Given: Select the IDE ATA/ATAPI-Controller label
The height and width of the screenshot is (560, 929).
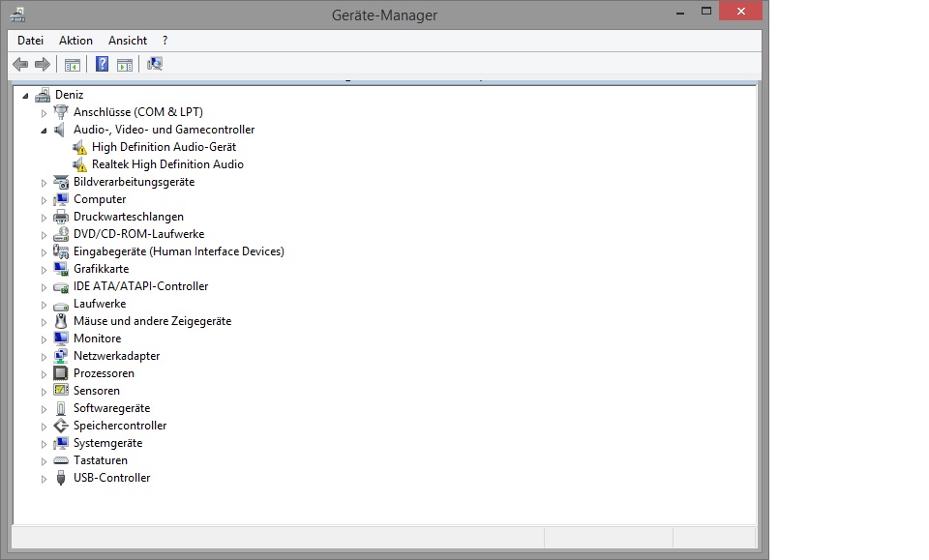Looking at the screenshot, I should (141, 286).
